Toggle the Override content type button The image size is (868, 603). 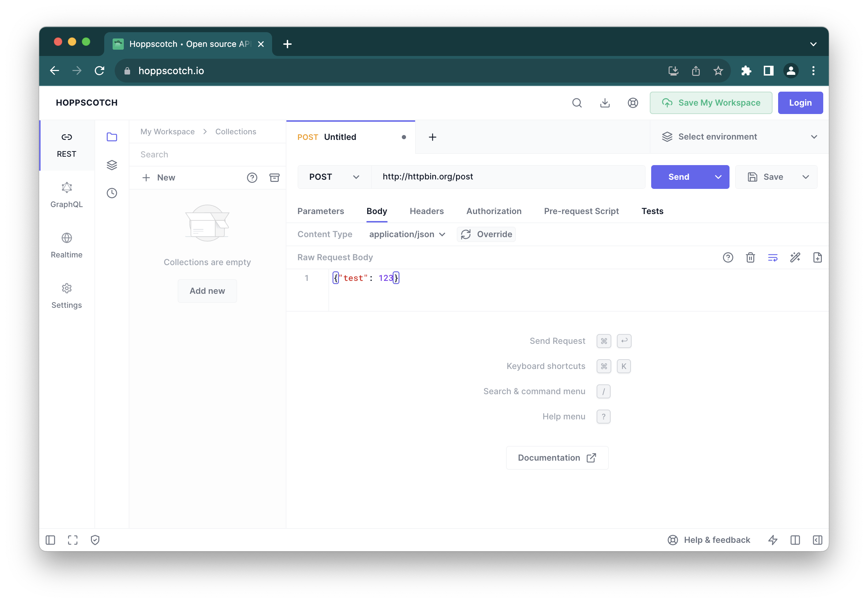click(486, 234)
